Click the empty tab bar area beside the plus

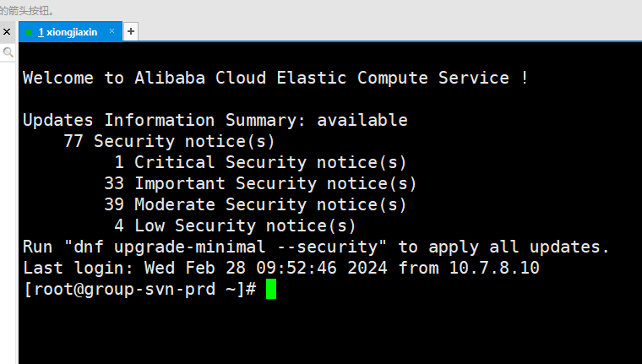[x=389, y=31]
